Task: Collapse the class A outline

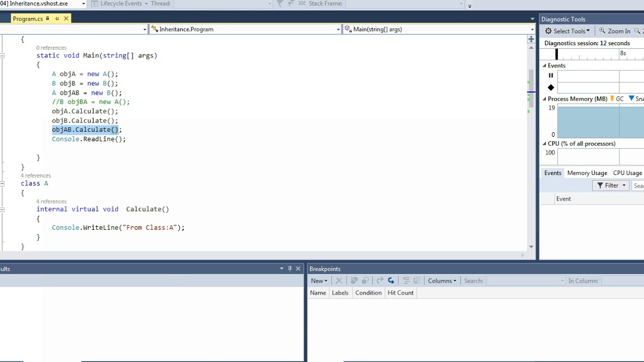Action: [x=2, y=184]
